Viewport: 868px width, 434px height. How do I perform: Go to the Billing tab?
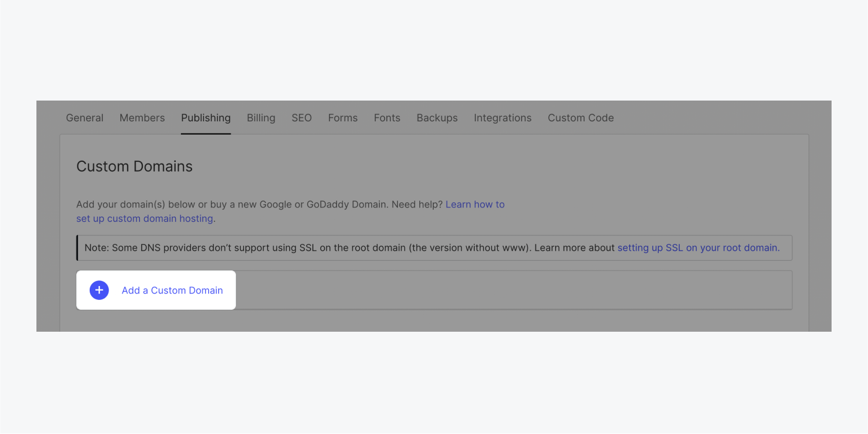point(261,118)
